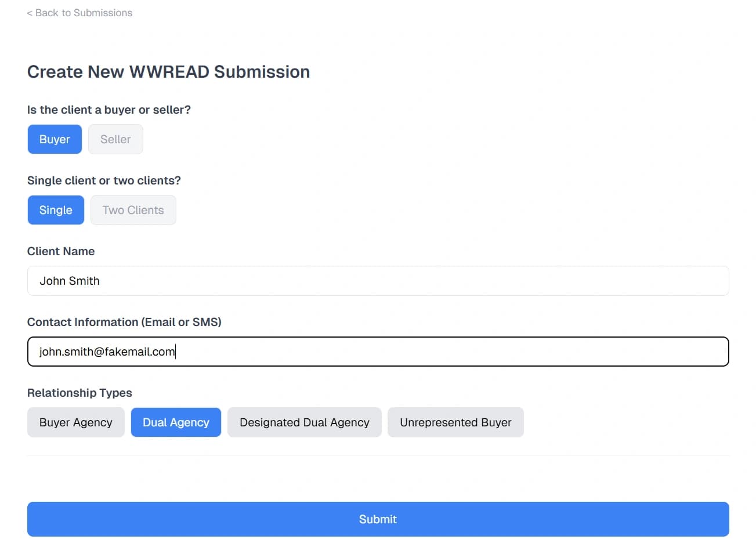
Task: Click the back chevron arrow before Submissions
Action: click(30, 13)
